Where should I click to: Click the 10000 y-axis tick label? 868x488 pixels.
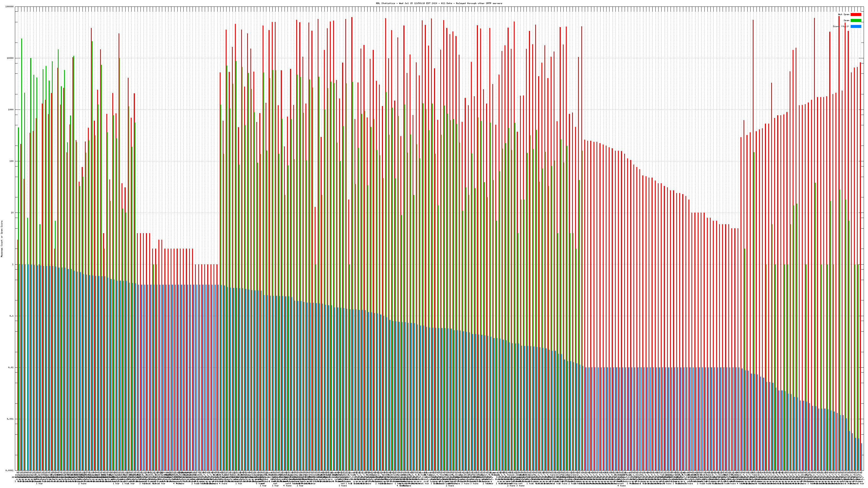(x=10, y=58)
